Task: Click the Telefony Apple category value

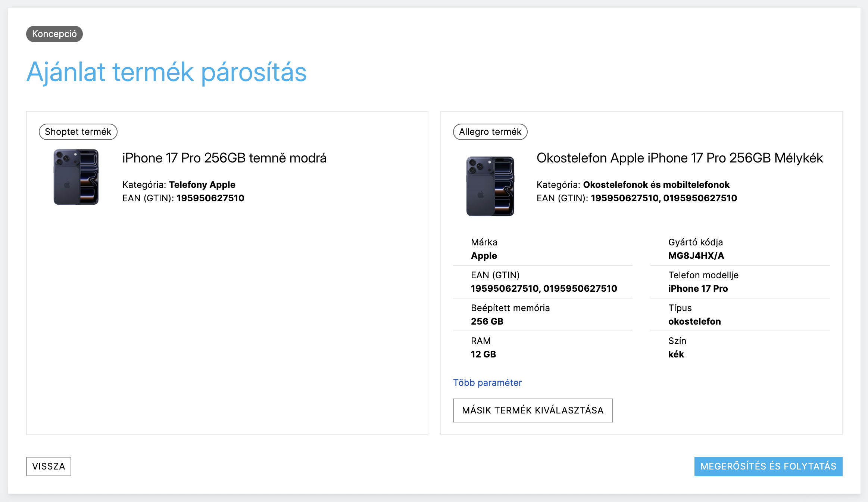Action: pyautogui.click(x=202, y=185)
